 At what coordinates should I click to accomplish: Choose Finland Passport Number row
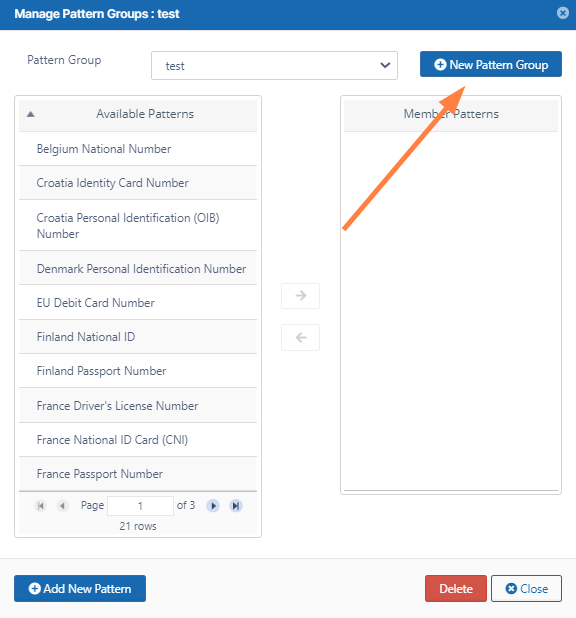[138, 371]
